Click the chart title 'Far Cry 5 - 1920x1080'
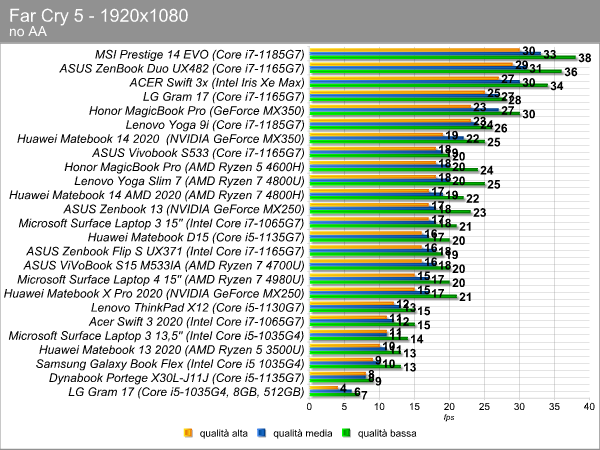The width and height of the screenshot is (600, 450). click(99, 16)
